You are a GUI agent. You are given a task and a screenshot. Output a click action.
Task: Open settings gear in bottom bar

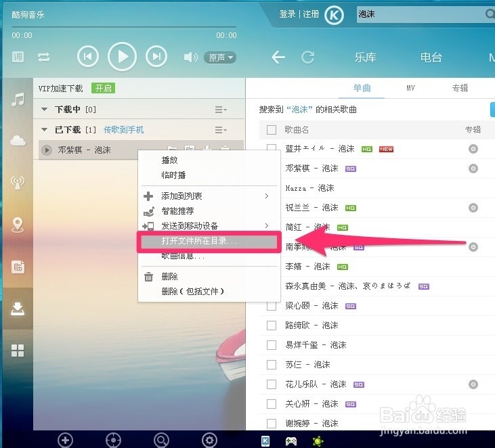pos(209,440)
